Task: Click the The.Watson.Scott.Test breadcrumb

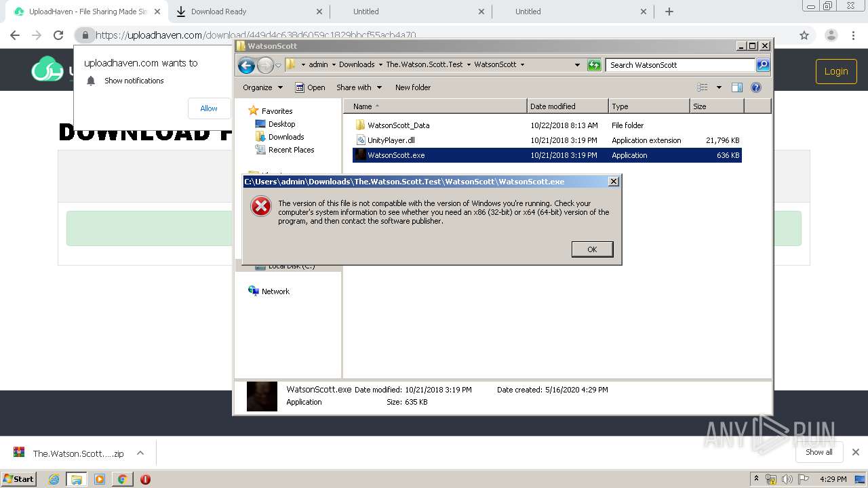Action: tap(425, 64)
